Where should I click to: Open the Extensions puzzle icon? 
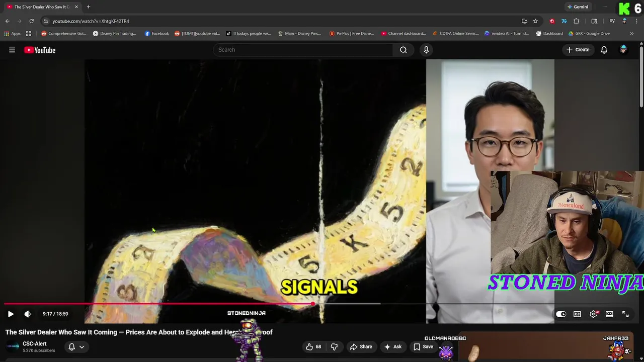[x=577, y=21]
